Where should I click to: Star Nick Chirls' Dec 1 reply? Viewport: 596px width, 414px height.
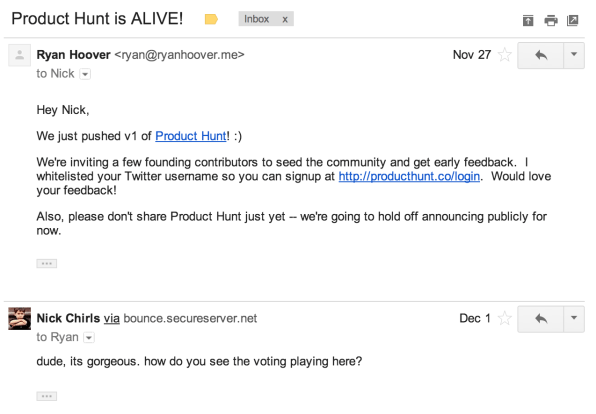[505, 318]
